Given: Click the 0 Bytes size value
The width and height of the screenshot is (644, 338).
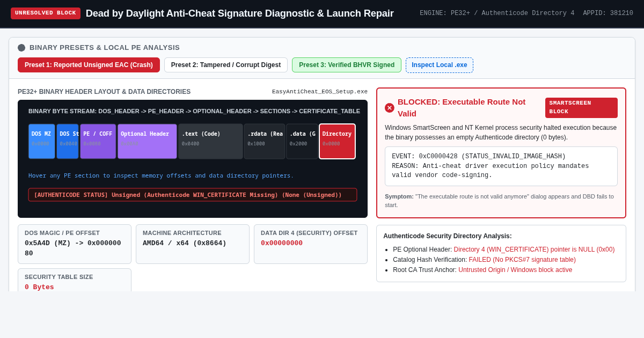Looking at the screenshot, I should click(39, 287).
